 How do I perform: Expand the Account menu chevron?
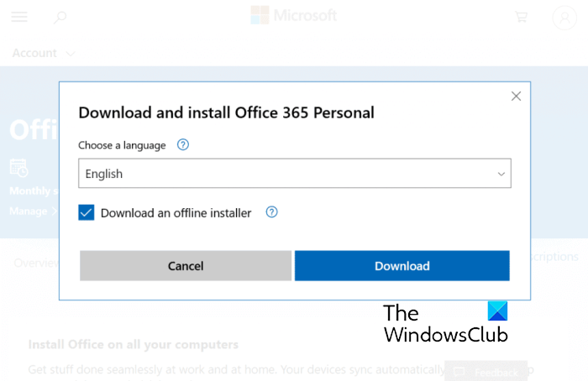pyautogui.click(x=71, y=54)
